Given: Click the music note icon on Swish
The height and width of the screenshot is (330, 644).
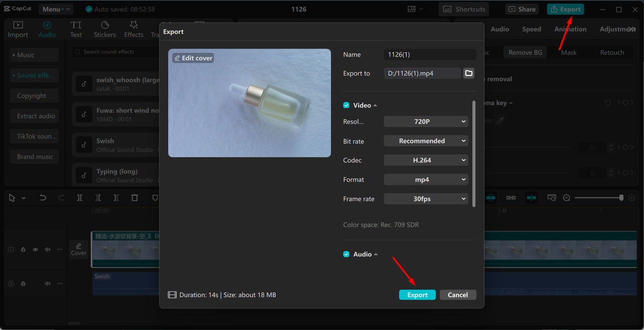Looking at the screenshot, I should tap(84, 145).
